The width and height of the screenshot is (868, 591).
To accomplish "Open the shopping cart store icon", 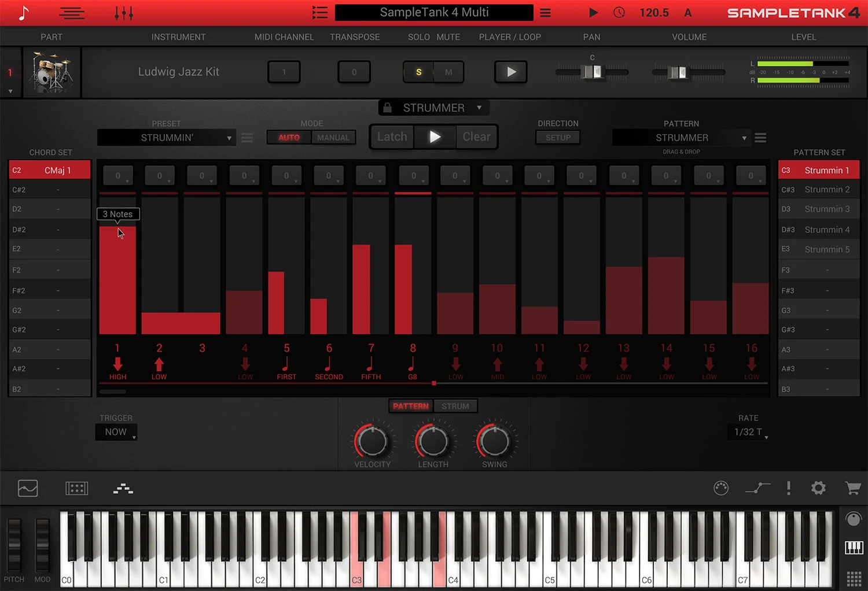I will point(852,488).
